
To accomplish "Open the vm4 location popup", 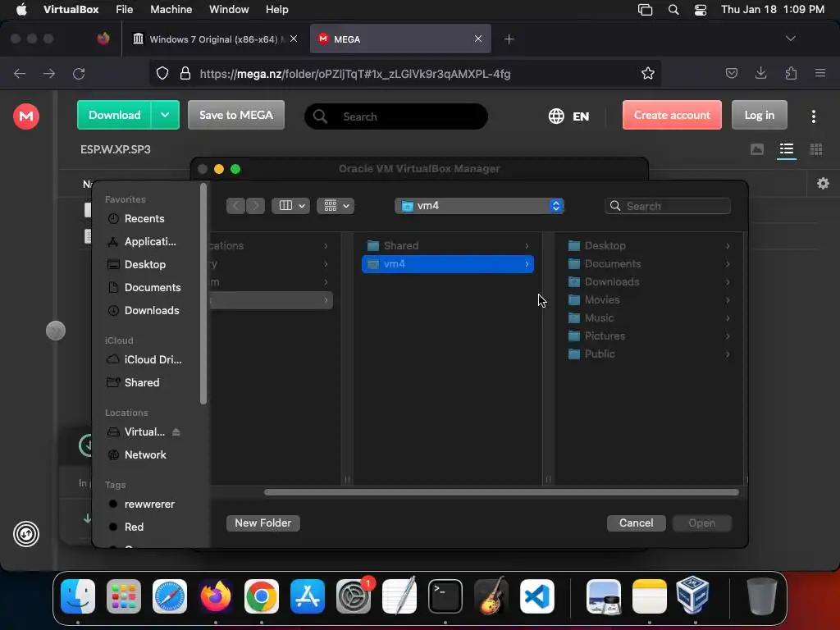I will (479, 206).
